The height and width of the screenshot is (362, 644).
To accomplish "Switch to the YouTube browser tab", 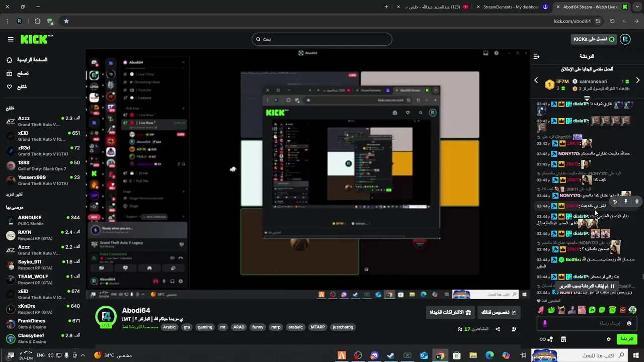I will (x=432, y=7).
